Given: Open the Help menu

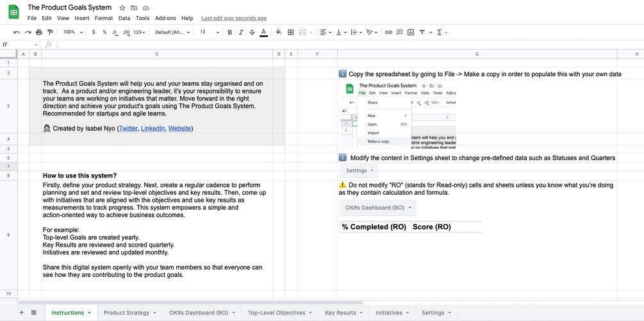Looking at the screenshot, I should coord(187,18).
